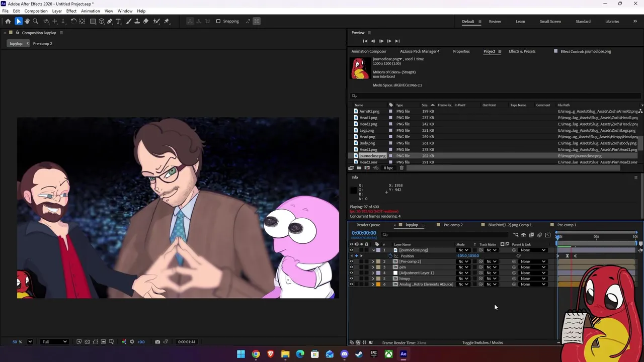Screen dimensions: 644x362
Task: Jump to last frame in Preview
Action: point(397,41)
